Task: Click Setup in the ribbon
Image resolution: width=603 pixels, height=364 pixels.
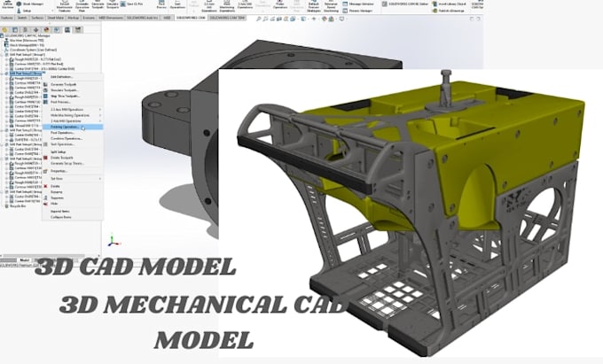Action: [x=24, y=11]
